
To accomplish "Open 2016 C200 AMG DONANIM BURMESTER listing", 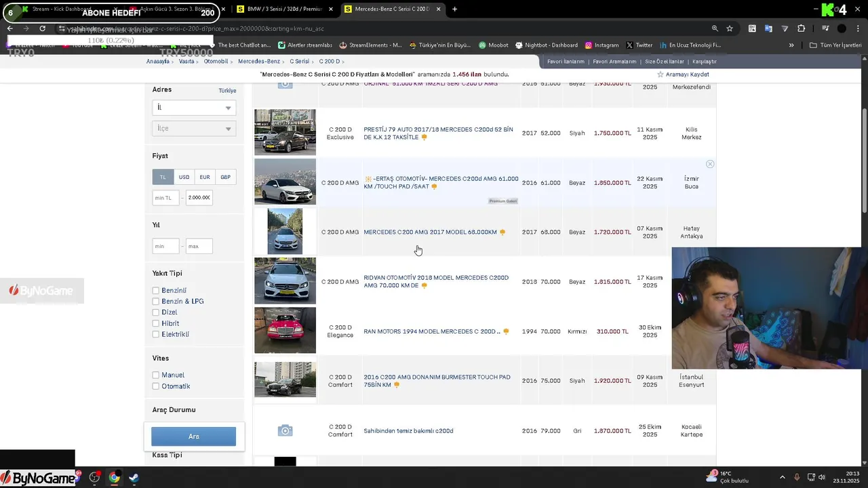I will pyautogui.click(x=437, y=381).
